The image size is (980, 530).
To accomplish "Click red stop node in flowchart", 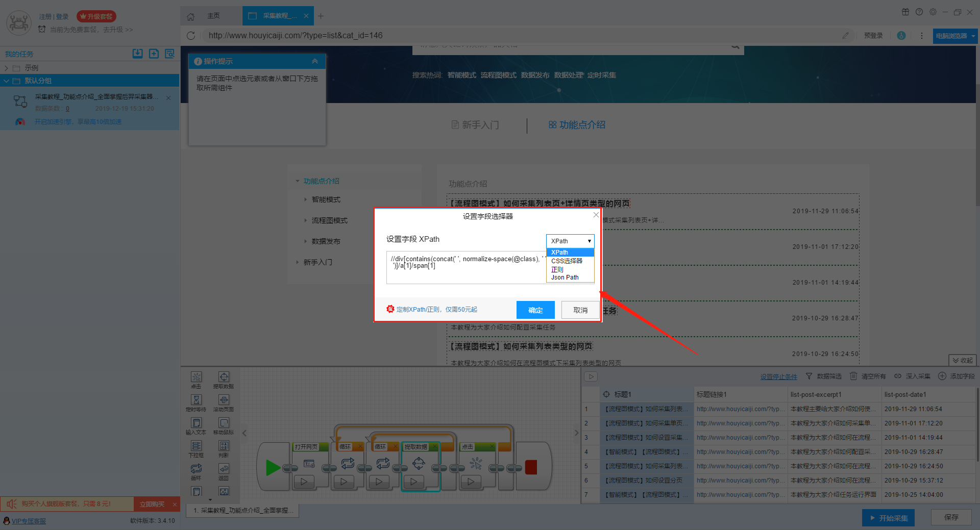I will 531,467.
